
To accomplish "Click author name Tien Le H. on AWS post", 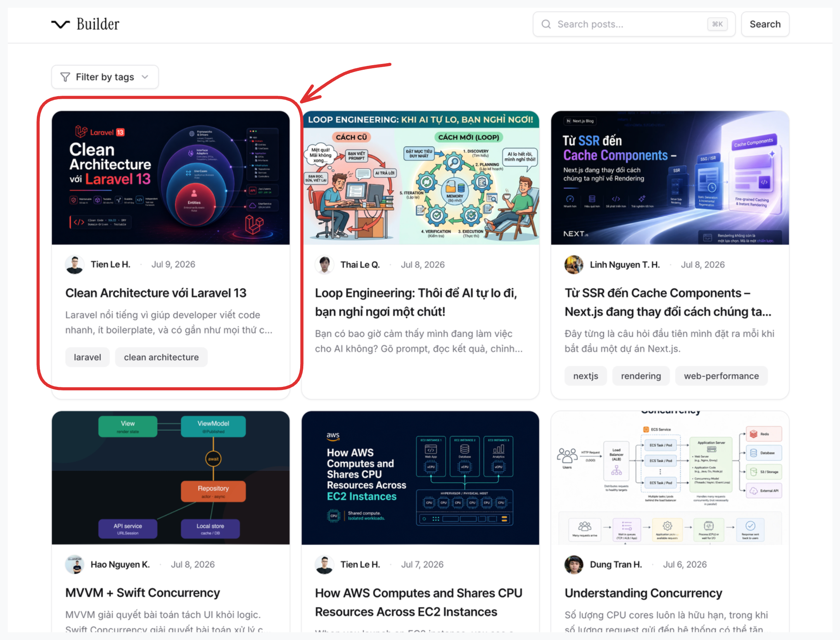I will (x=360, y=564).
